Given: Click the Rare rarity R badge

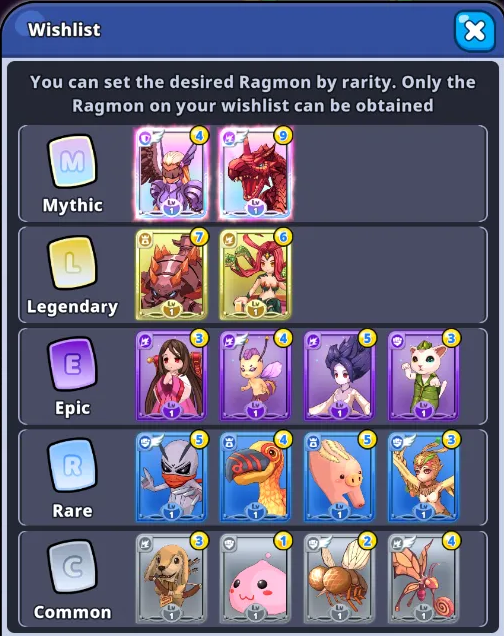Looking at the screenshot, I should click(73, 466).
